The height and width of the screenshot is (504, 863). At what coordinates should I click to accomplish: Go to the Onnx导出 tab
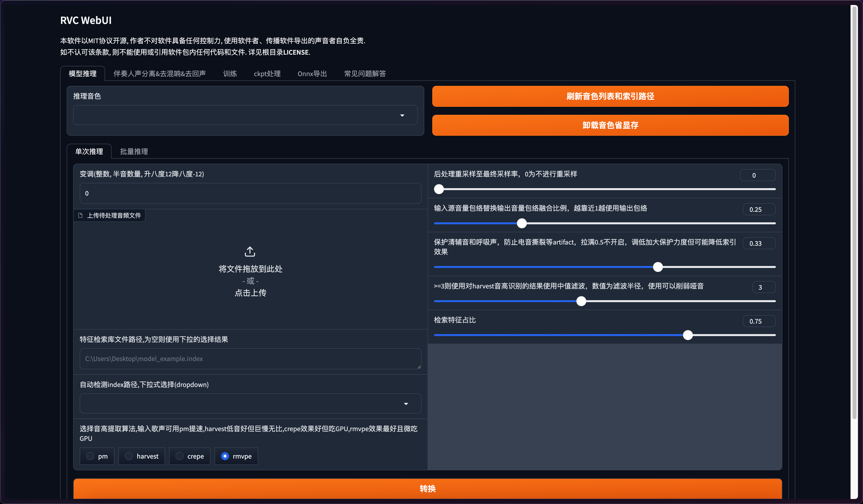(312, 74)
